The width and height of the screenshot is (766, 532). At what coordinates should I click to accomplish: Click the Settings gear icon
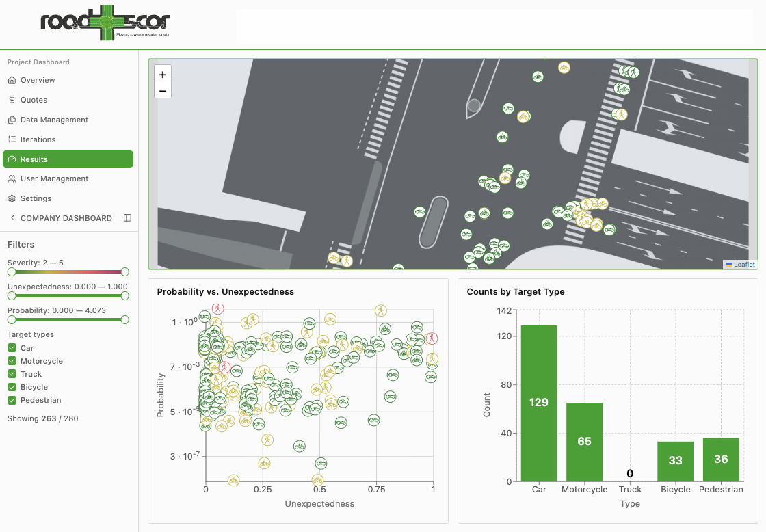coord(12,198)
